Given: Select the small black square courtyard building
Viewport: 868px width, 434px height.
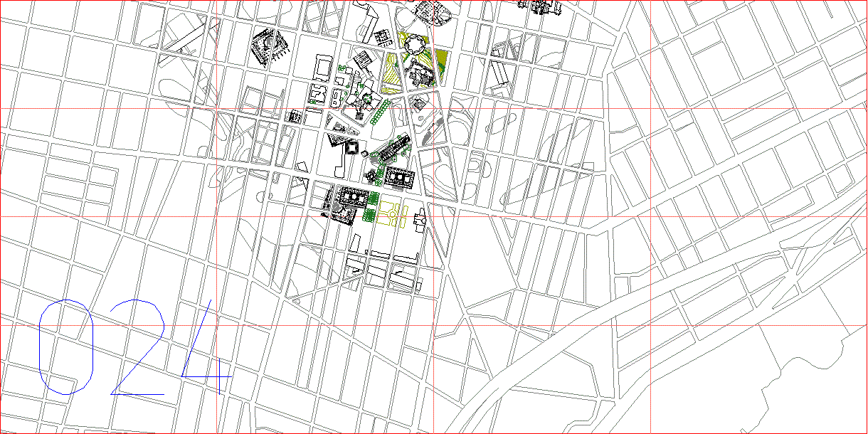Looking at the screenshot, I should 351,147.
